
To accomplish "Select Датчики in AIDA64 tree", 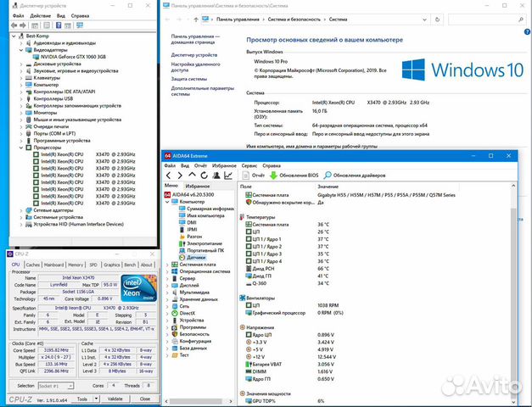I will point(193,258).
